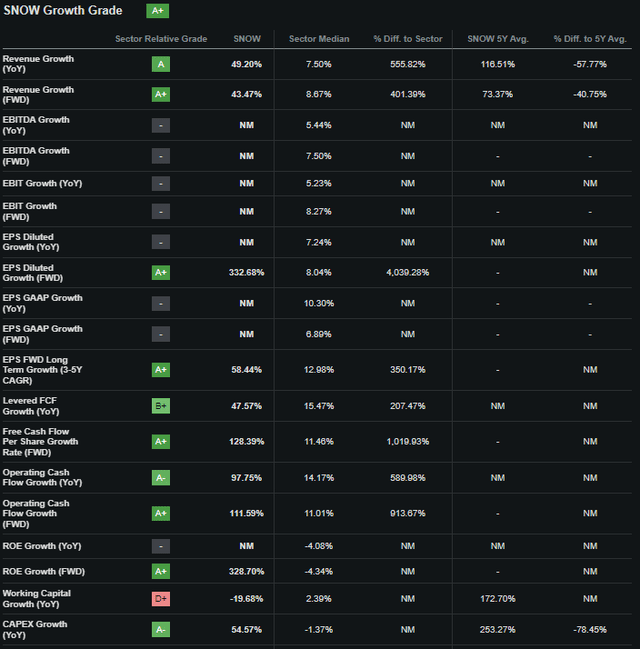Image resolution: width=640 pixels, height=649 pixels.
Task: Open the EBITDA Growth (FWD) metric label
Action: click(36, 156)
